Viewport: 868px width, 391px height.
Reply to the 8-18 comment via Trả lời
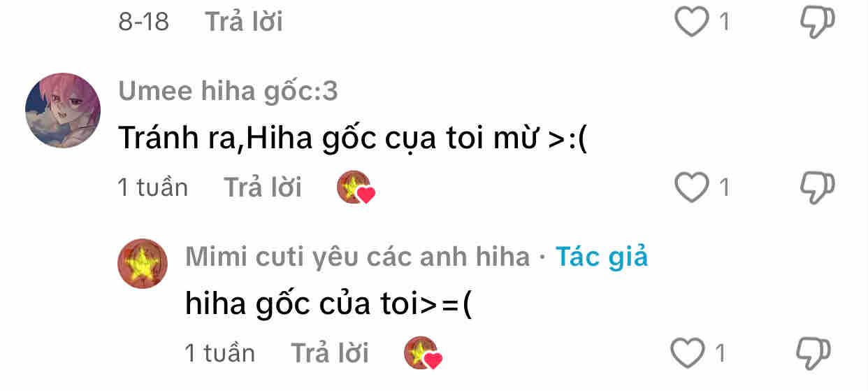[x=243, y=22]
